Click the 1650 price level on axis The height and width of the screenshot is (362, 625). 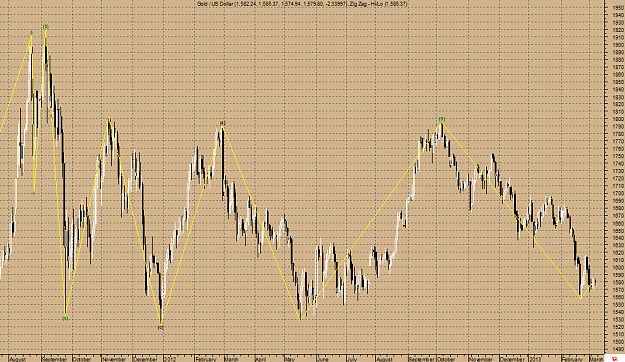618,230
